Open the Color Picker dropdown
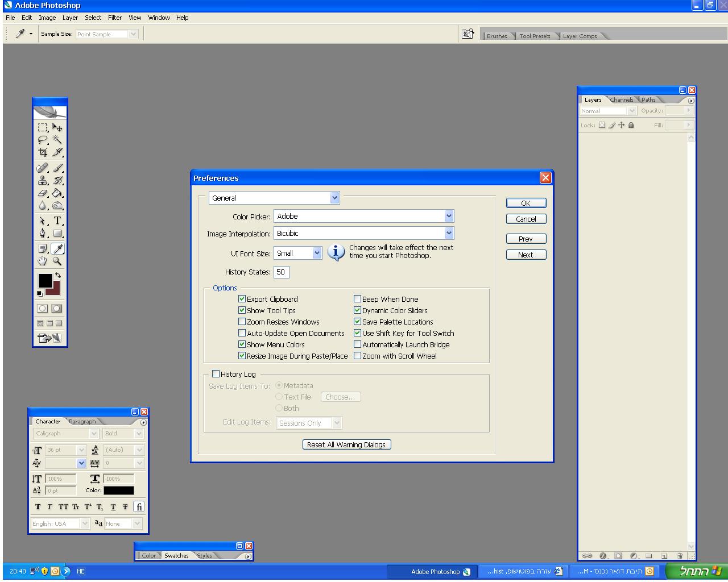The height and width of the screenshot is (582, 728). pos(449,216)
